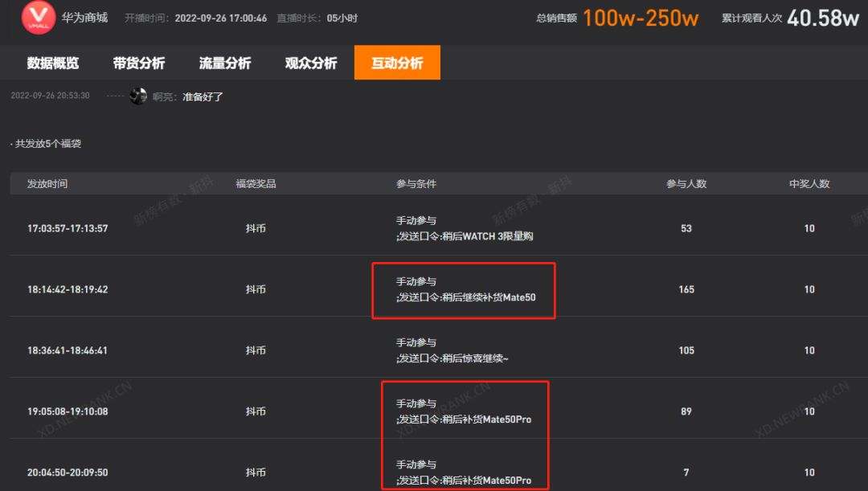The height and width of the screenshot is (491, 868).
Task: Select the 互动分析 tab
Action: (398, 63)
